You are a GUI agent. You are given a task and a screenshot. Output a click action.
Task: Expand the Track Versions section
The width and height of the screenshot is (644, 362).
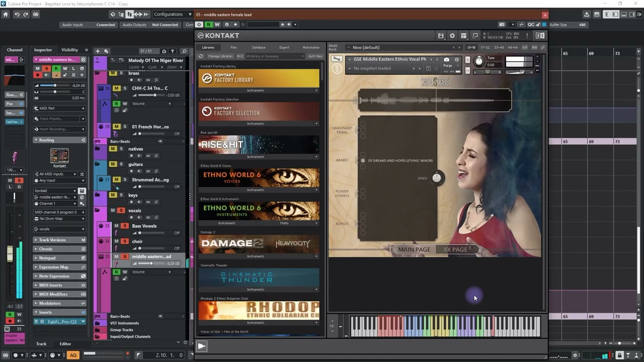(x=59, y=240)
